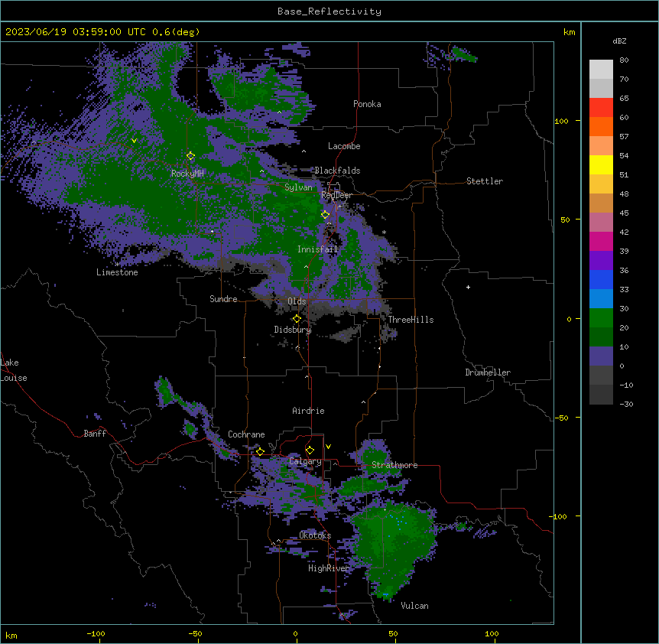Viewport: 659px width, 644px height.
Task: Click the Sundre city label
Action: 223,299
